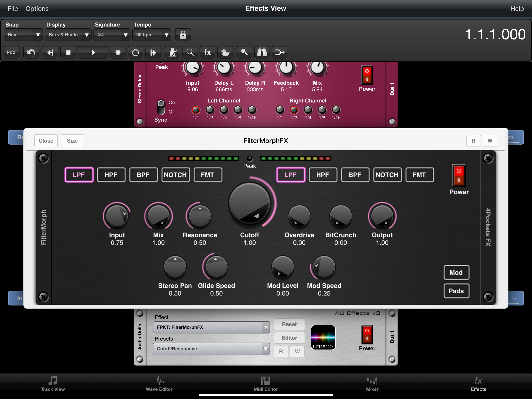The image size is (532, 399).
Task: Click the large Cutoff knob
Action: tap(250, 204)
